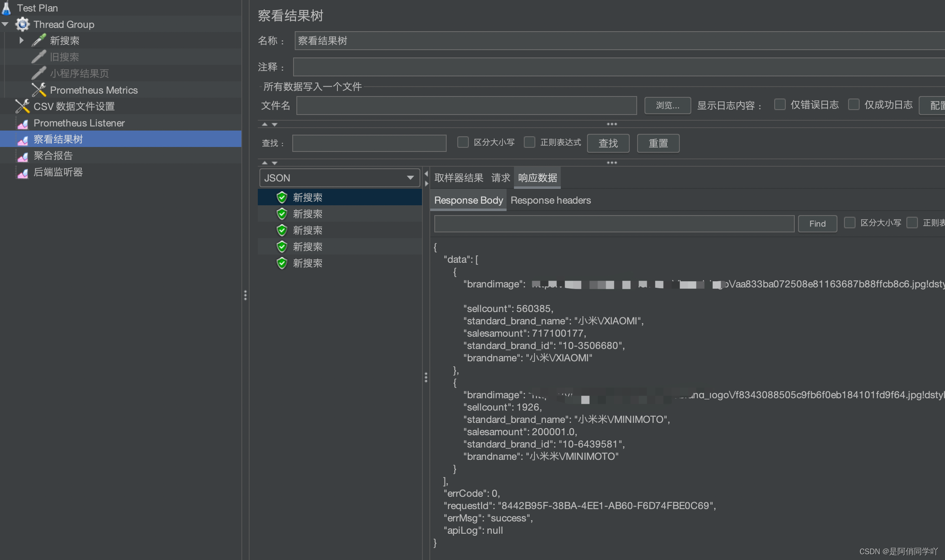Toggle 区分大小写 checkbox next to Find button
945x560 pixels.
pyautogui.click(x=849, y=223)
